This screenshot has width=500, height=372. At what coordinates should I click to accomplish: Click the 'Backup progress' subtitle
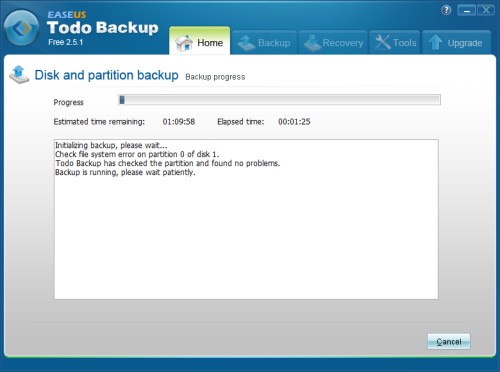pos(215,77)
